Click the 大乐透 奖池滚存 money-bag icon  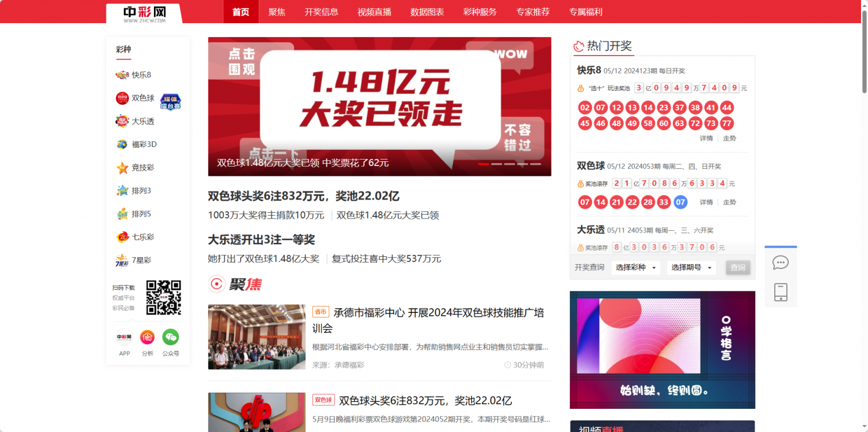[580, 248]
